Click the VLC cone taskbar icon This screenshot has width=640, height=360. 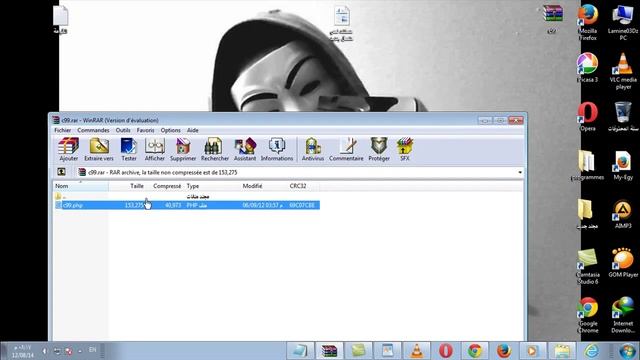[x=416, y=351]
